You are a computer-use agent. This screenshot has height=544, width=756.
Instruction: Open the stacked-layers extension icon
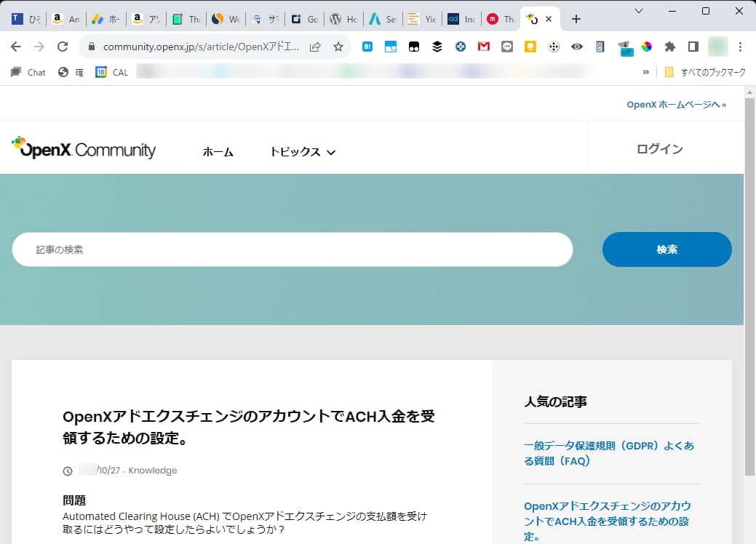click(437, 47)
